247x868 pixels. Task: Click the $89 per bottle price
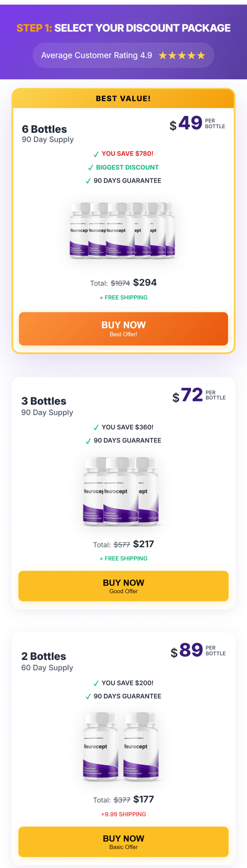191,650
